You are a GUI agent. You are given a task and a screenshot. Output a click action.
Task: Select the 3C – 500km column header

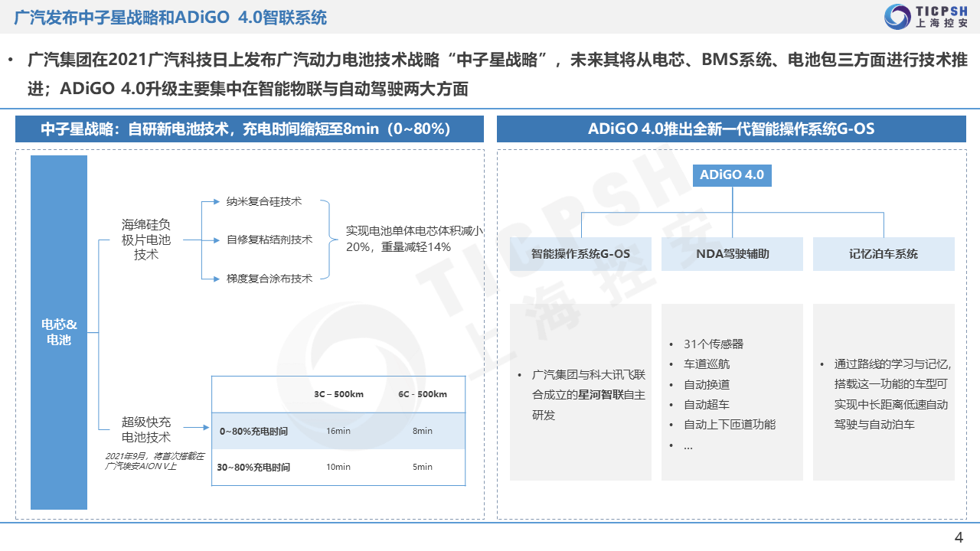click(x=338, y=394)
